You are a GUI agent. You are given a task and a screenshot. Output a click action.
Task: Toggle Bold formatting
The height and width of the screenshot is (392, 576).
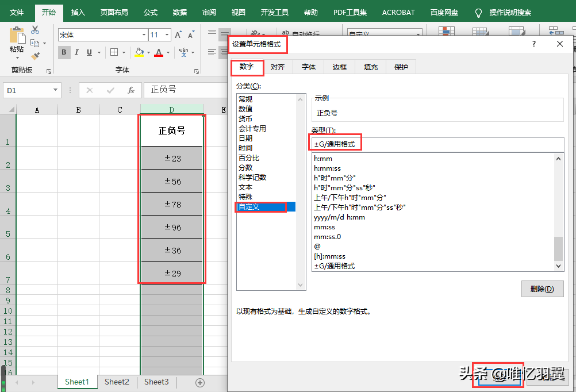point(64,52)
